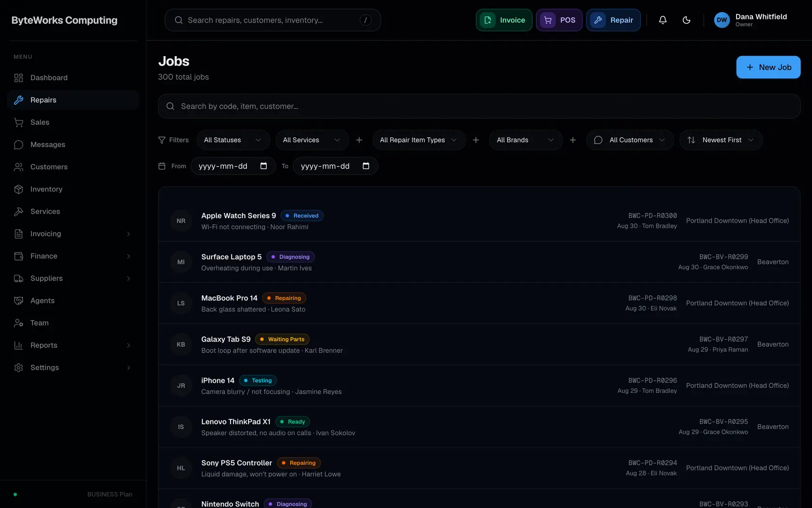Open notifications bell

(663, 20)
